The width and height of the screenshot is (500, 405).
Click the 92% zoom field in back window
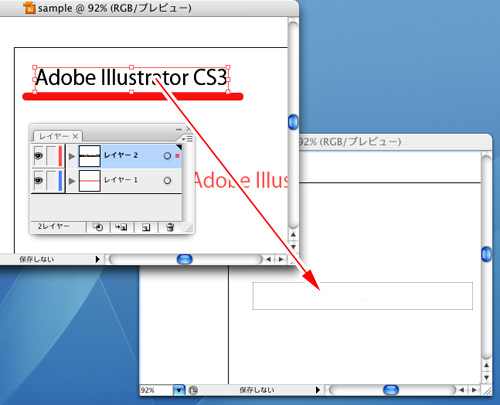coord(156,390)
